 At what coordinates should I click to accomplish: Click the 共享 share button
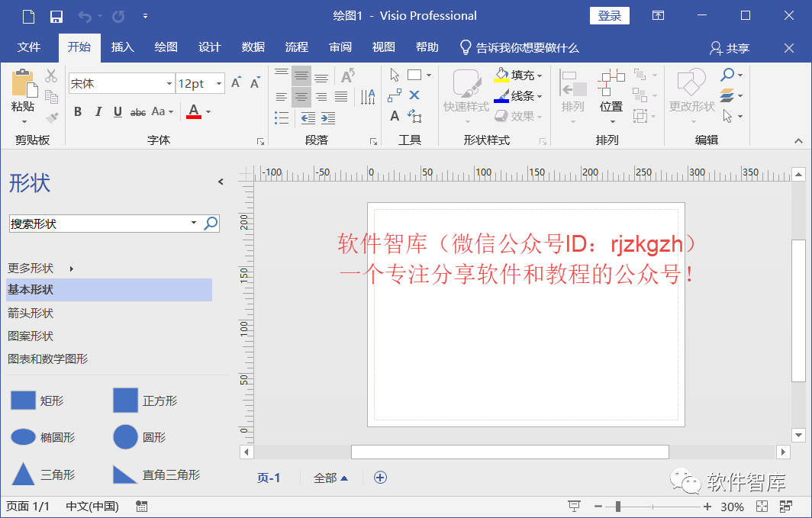[x=730, y=48]
